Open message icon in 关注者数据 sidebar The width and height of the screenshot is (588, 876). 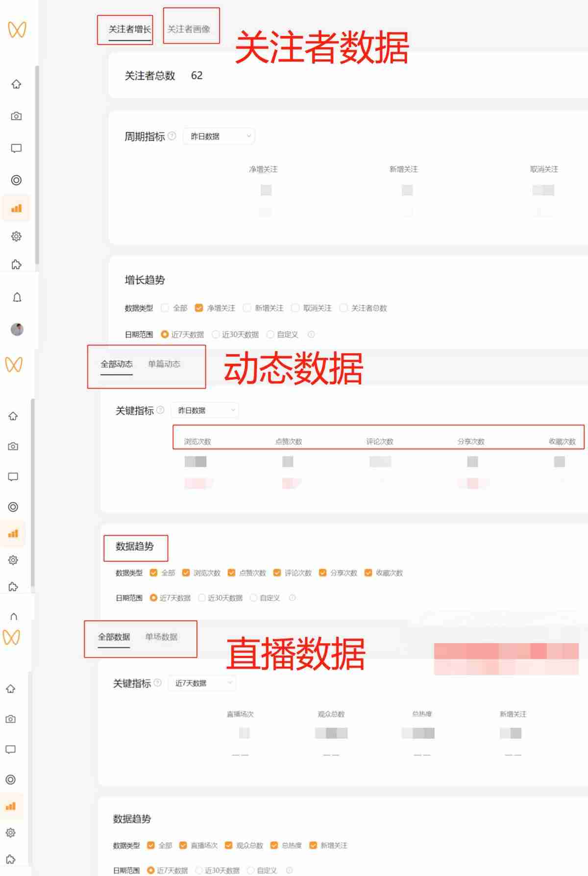point(16,149)
